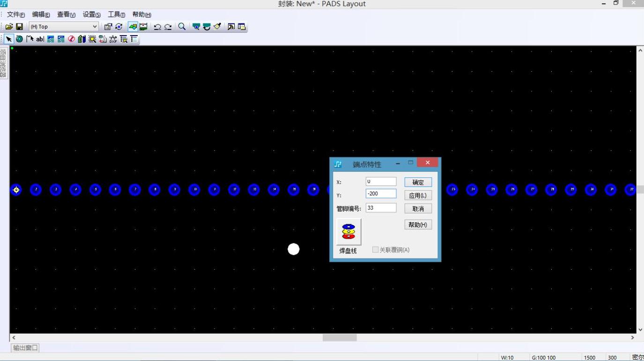Select the 'ab|' text tool
The image size is (644, 361).
[x=40, y=39]
